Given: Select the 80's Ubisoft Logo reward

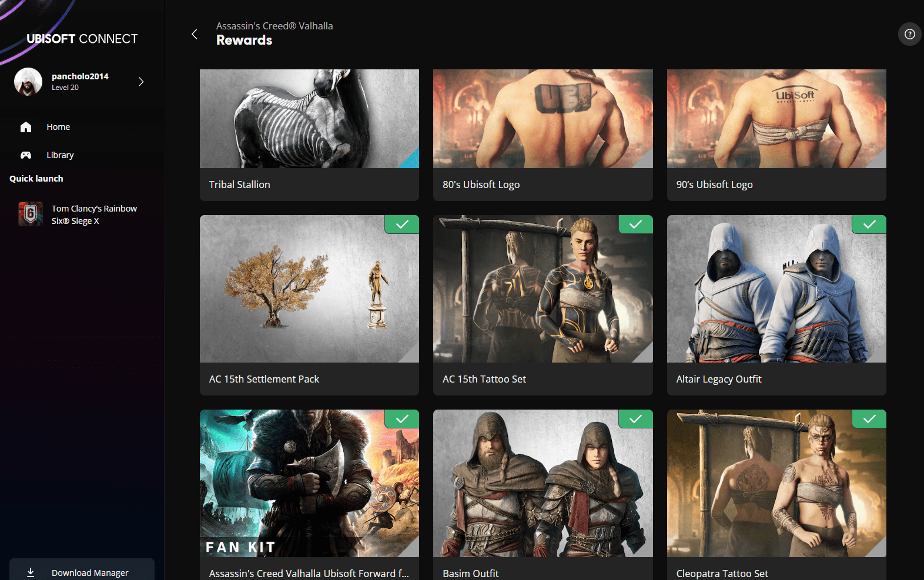Looking at the screenshot, I should tap(543, 135).
